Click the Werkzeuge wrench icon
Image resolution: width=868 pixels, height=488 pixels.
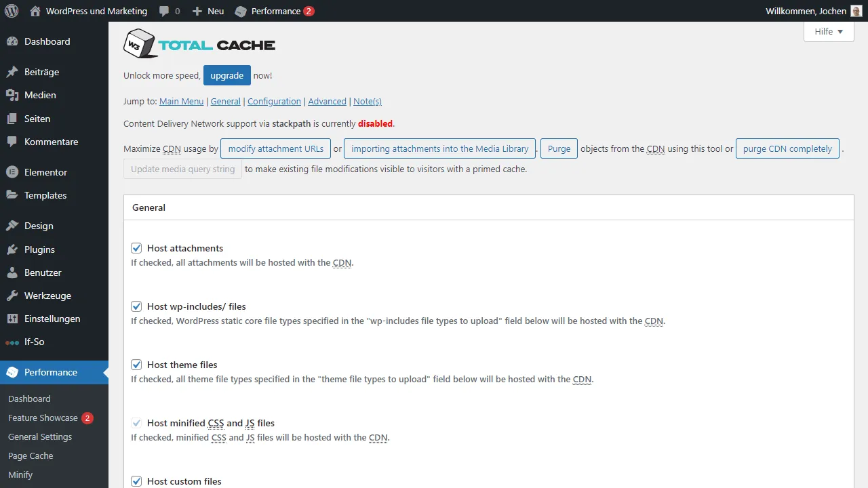pyautogui.click(x=12, y=296)
